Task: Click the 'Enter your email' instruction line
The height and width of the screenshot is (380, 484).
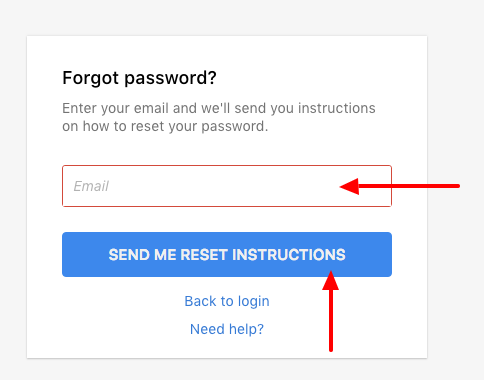Action: coord(219,108)
